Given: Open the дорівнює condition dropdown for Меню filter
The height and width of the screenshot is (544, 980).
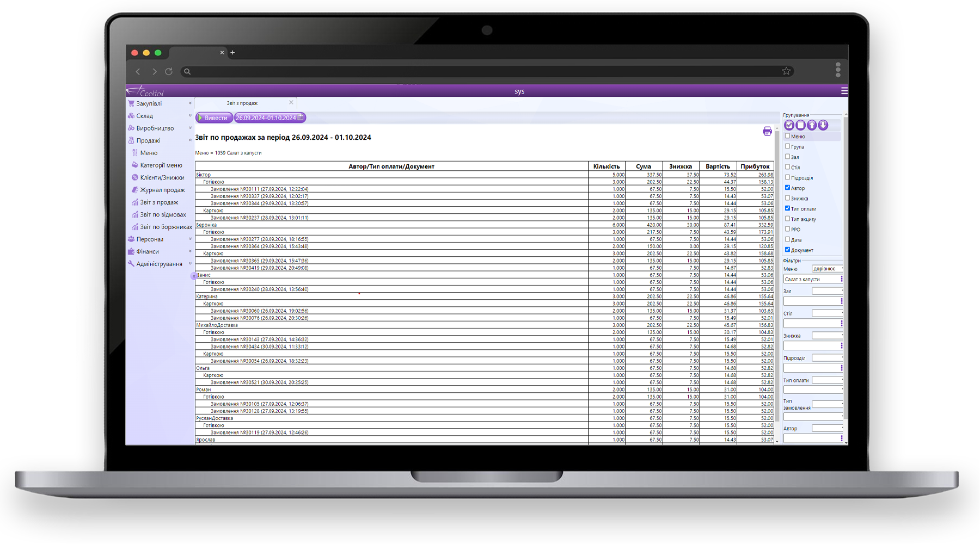Looking at the screenshot, I should coord(826,269).
